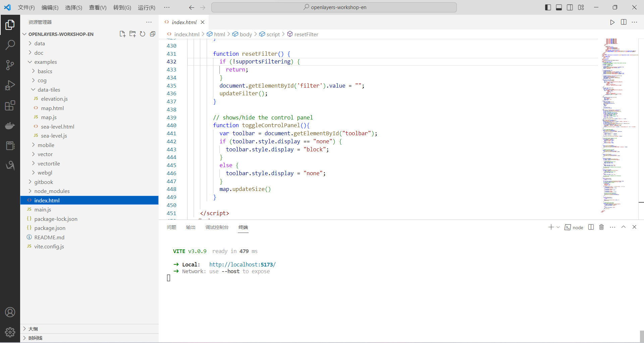Close the index.html editor tab
This screenshot has width=644, height=343.
pyautogui.click(x=203, y=22)
